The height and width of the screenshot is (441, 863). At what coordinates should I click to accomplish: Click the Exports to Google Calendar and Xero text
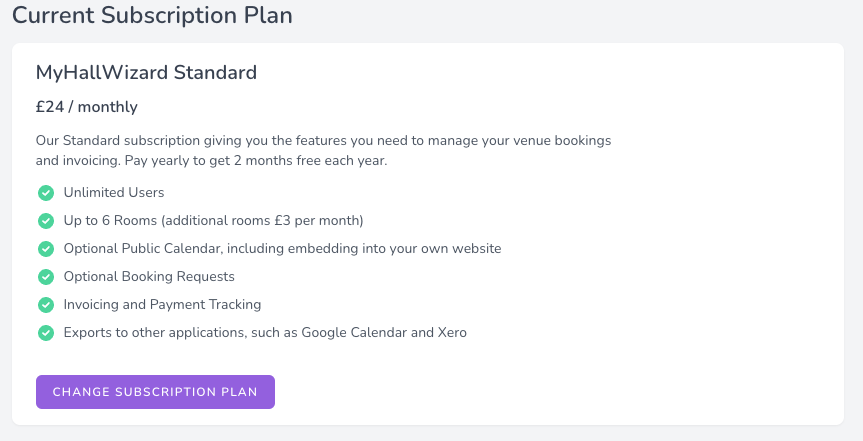tap(265, 333)
